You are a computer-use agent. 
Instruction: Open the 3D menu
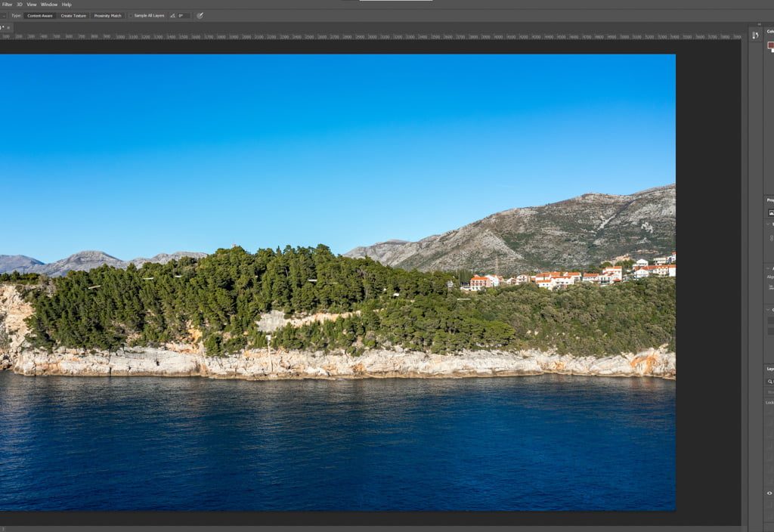point(20,5)
